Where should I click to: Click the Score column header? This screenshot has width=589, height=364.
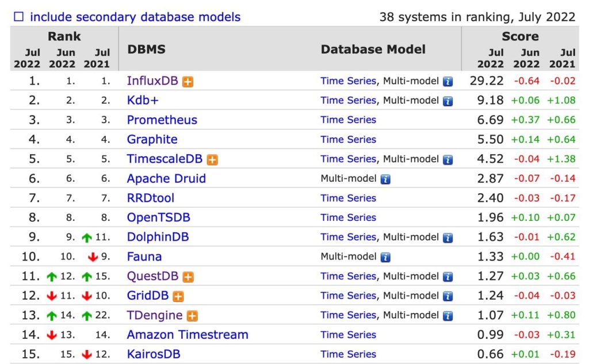click(x=519, y=36)
